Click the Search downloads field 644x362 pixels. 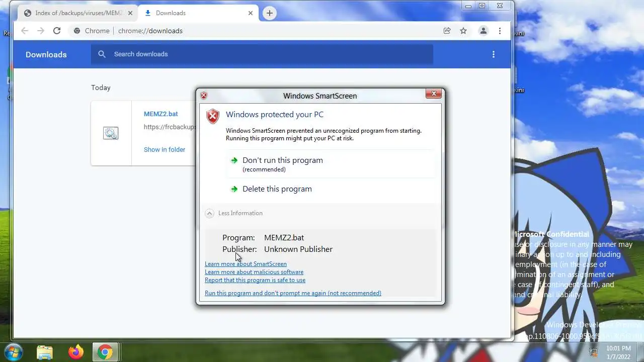click(262, 54)
